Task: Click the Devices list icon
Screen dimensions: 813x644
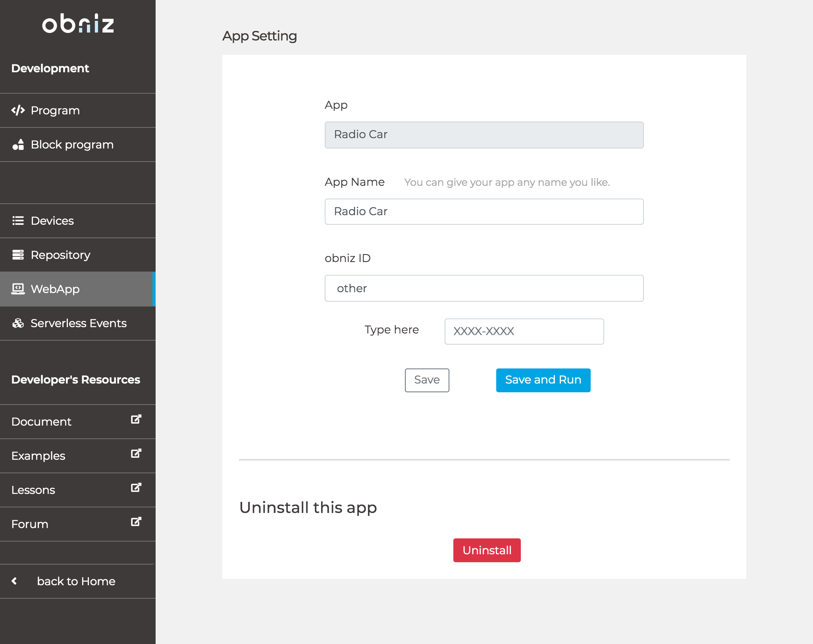Action: pos(18,221)
